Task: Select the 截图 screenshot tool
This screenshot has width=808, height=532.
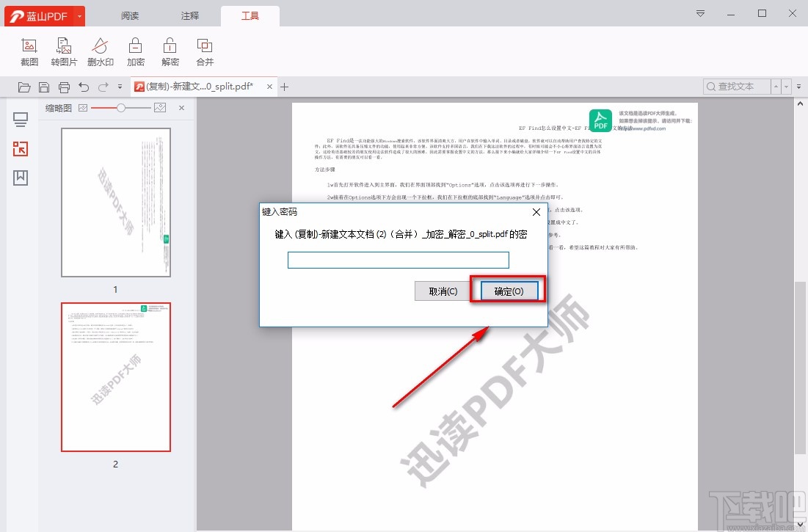Action: [x=29, y=51]
